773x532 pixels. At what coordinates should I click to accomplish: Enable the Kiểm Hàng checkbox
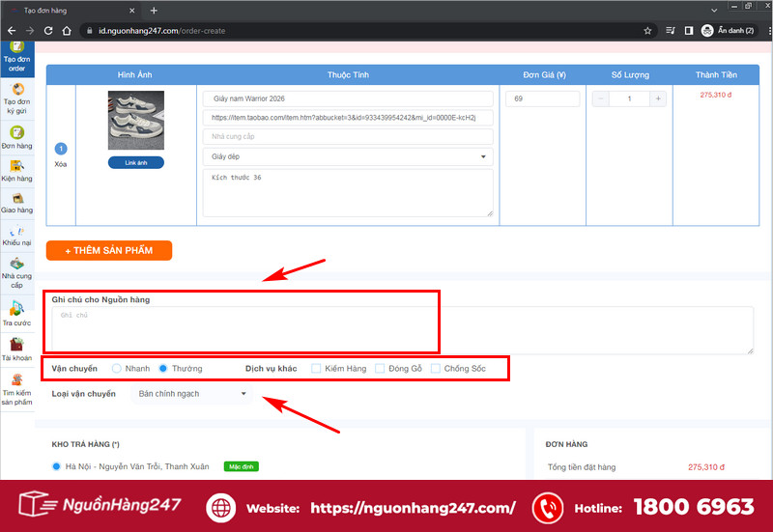316,369
